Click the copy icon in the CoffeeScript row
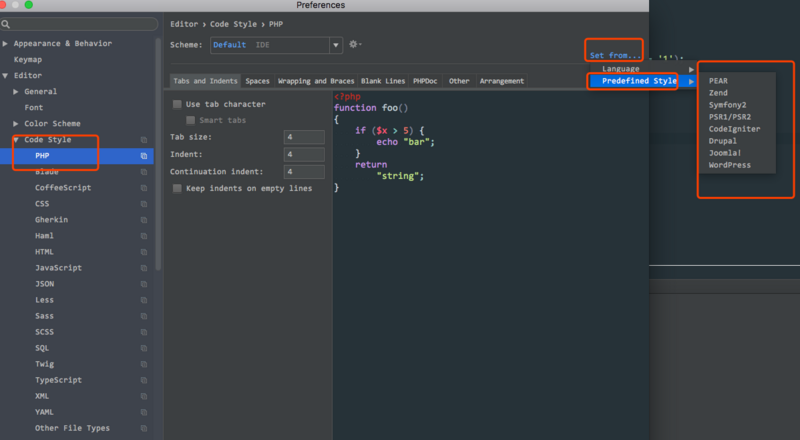This screenshot has width=800, height=440. (144, 188)
